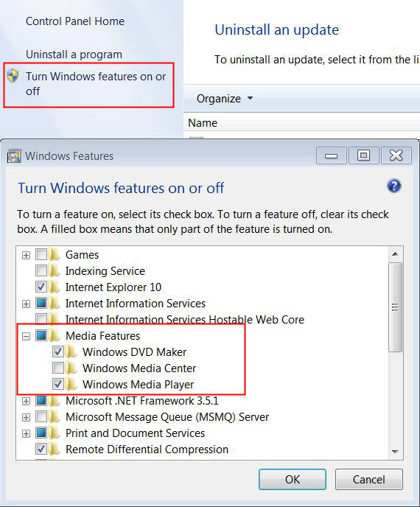420x507 pixels.
Task: Click the Internet Explorer 10 folder icon
Action: coord(55,287)
